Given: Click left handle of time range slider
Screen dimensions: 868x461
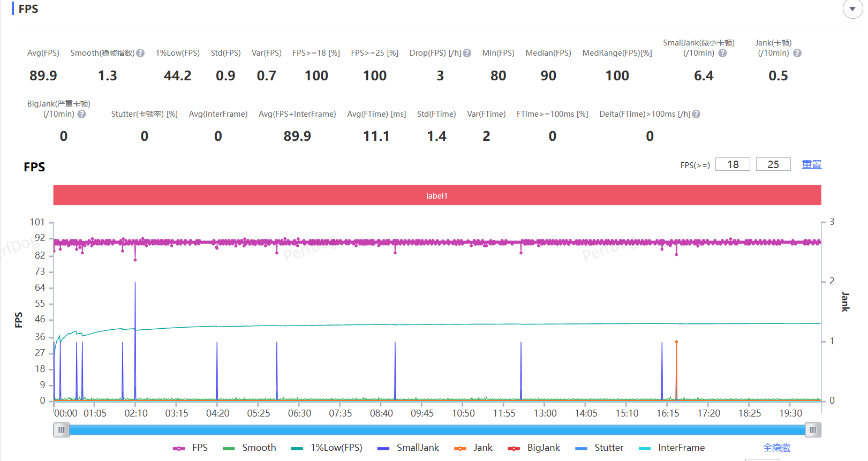Looking at the screenshot, I should [62, 430].
